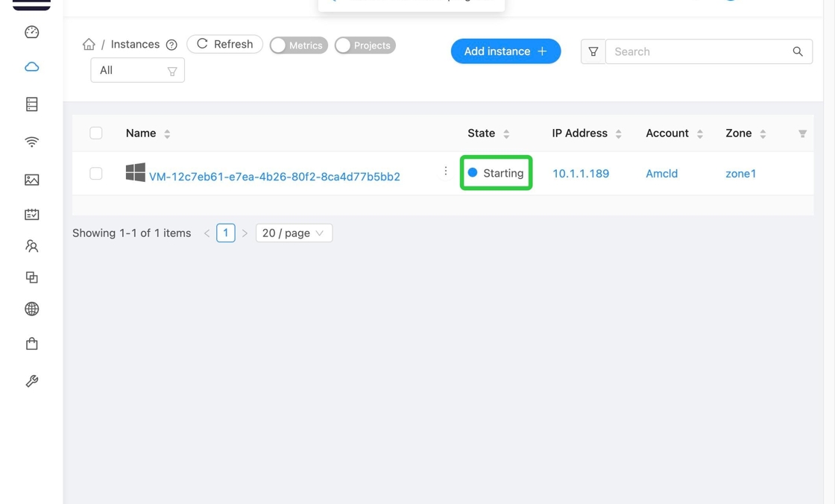This screenshot has height=504, width=835.
Task: Open the Dashboard gauge icon in sidebar
Action: (x=31, y=32)
